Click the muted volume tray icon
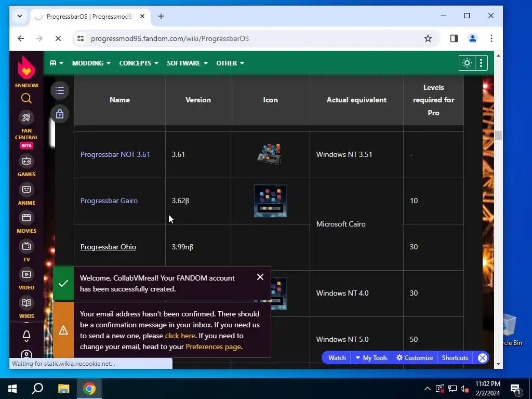This screenshot has width=532, height=399. point(464,389)
